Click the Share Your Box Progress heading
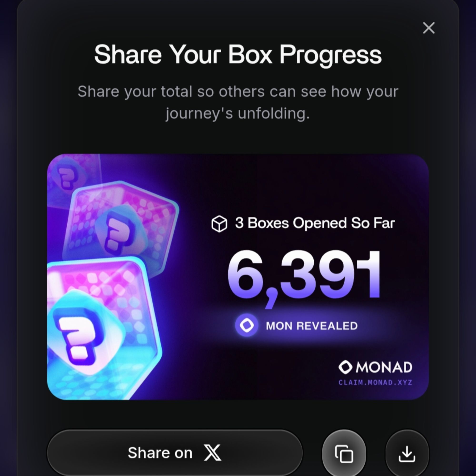This screenshot has width=476, height=476. [238, 54]
